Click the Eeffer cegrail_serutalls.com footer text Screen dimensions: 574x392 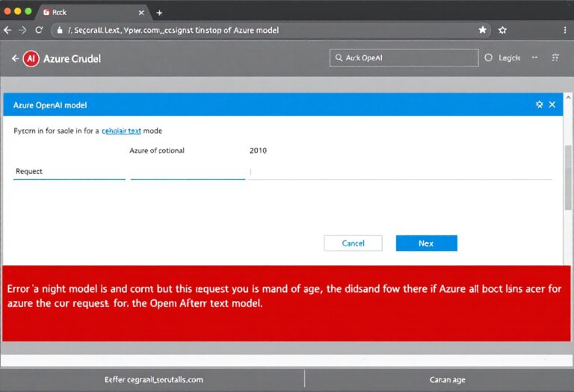pyautogui.click(x=154, y=379)
